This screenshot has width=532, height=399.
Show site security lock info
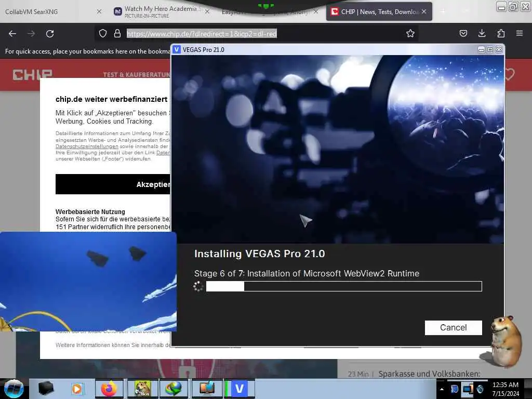point(117,33)
